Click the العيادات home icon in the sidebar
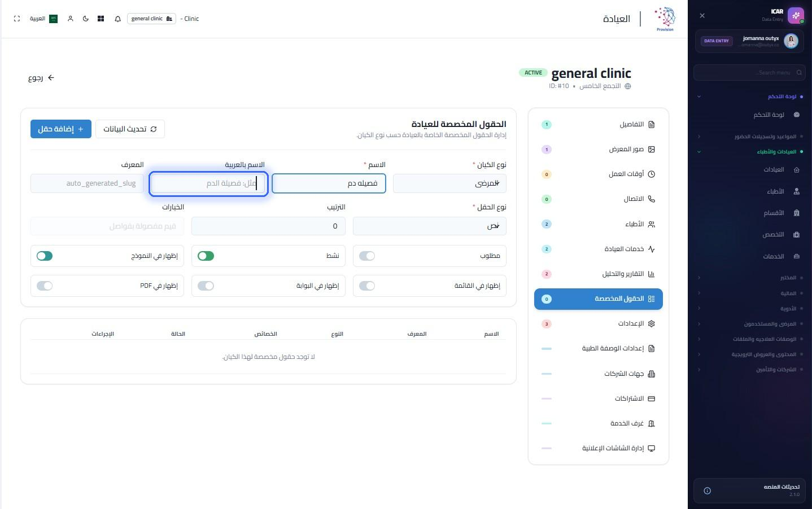 pos(797,170)
